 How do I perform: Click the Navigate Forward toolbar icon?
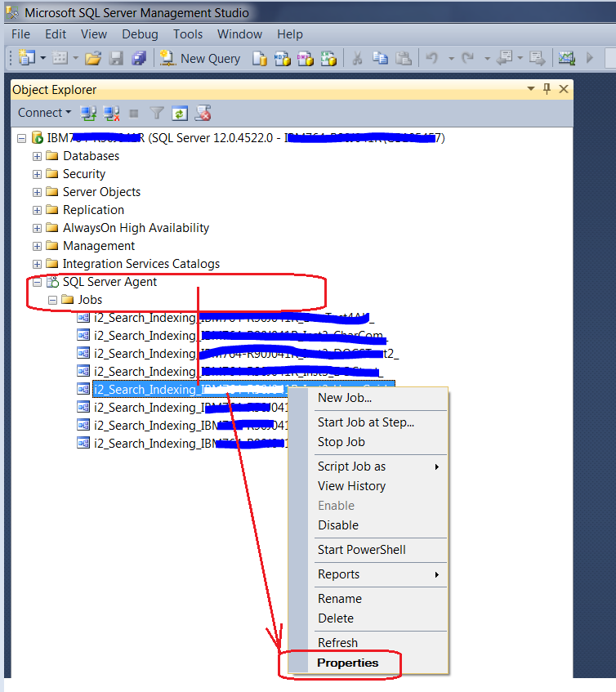tap(537, 58)
